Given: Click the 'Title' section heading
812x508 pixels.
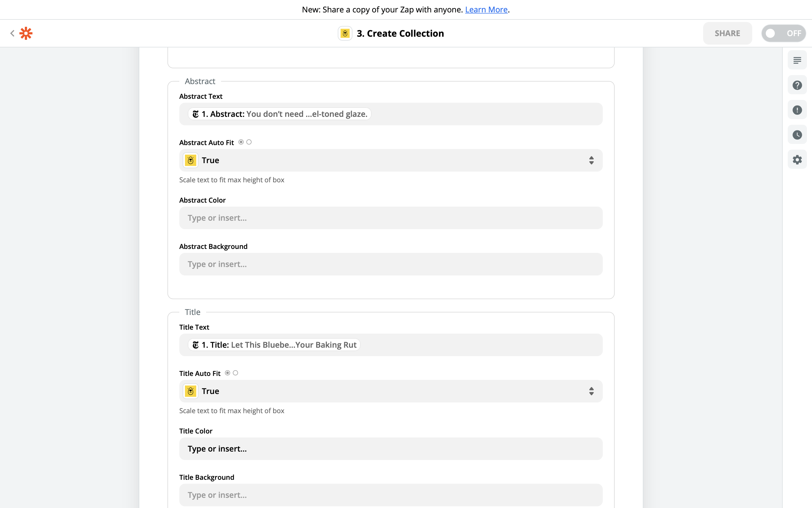Looking at the screenshot, I should click(193, 312).
